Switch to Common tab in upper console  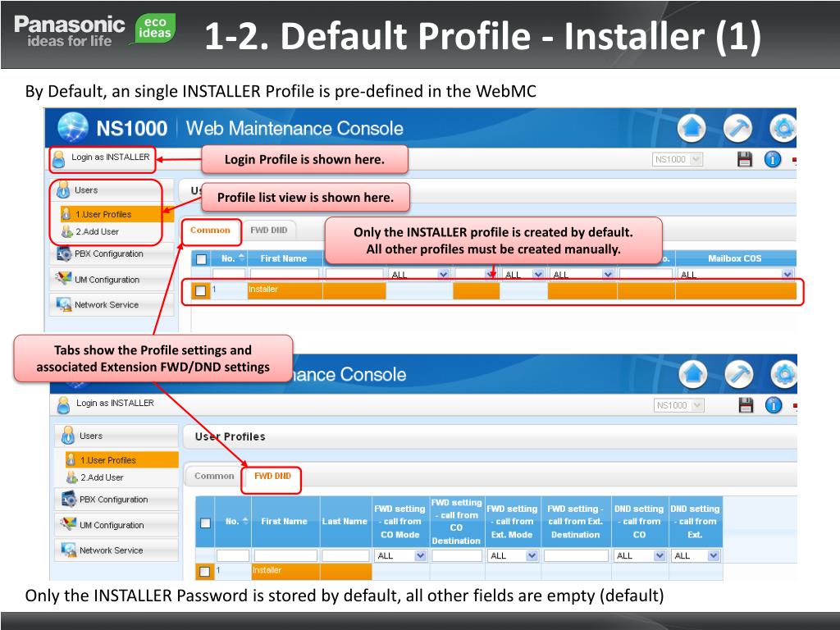pos(210,231)
